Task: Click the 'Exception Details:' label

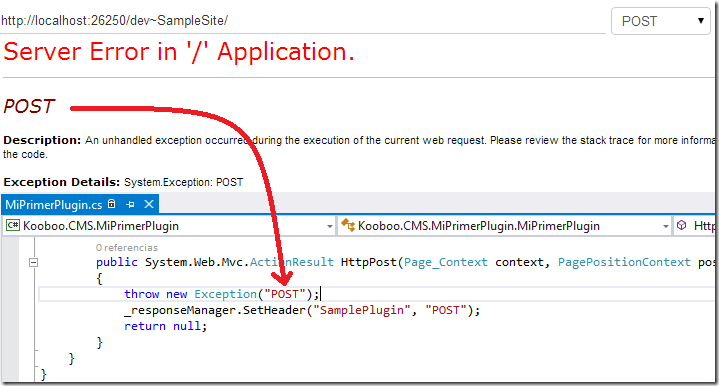Action: [61, 182]
